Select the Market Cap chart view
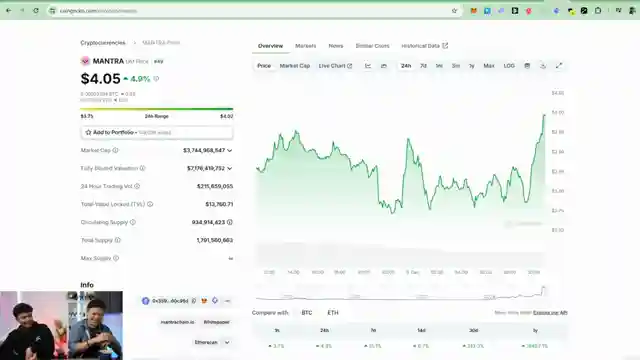Screen dimensions: 640x360 295,66
